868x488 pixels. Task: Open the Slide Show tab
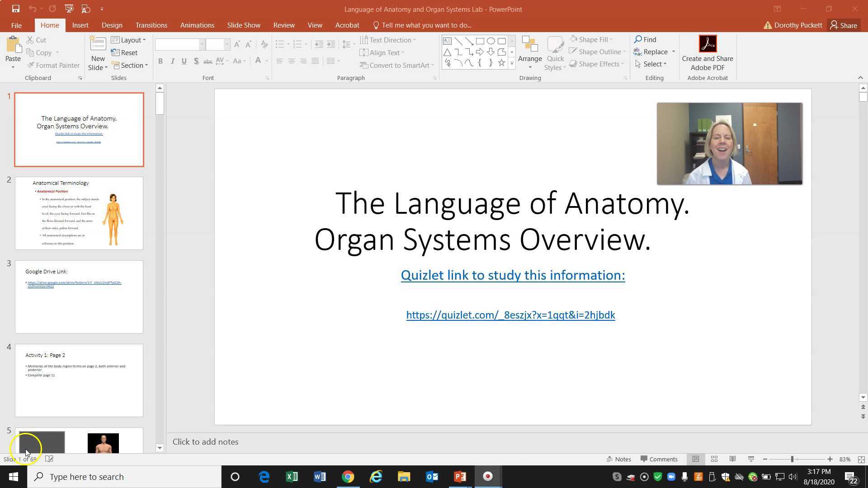tap(244, 25)
